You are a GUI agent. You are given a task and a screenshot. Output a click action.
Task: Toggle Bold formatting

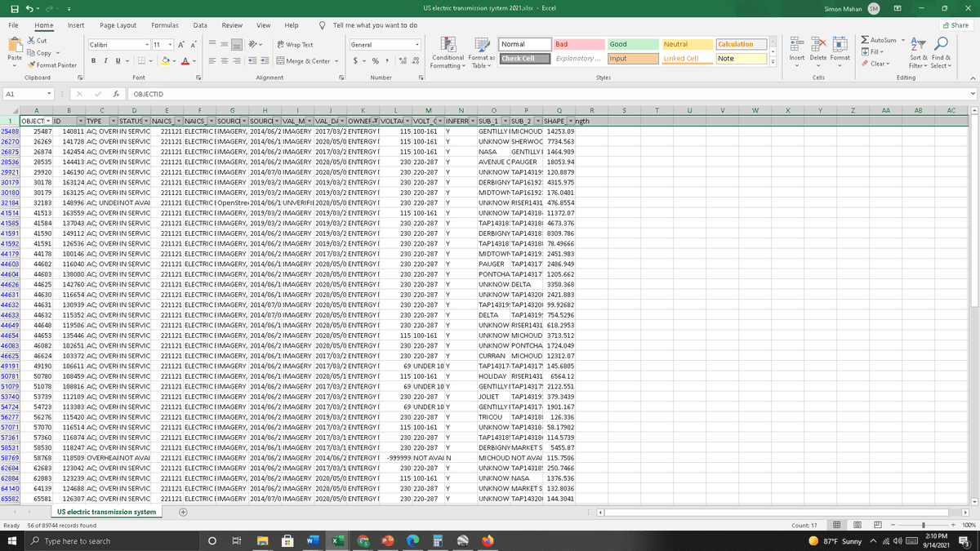tap(95, 61)
